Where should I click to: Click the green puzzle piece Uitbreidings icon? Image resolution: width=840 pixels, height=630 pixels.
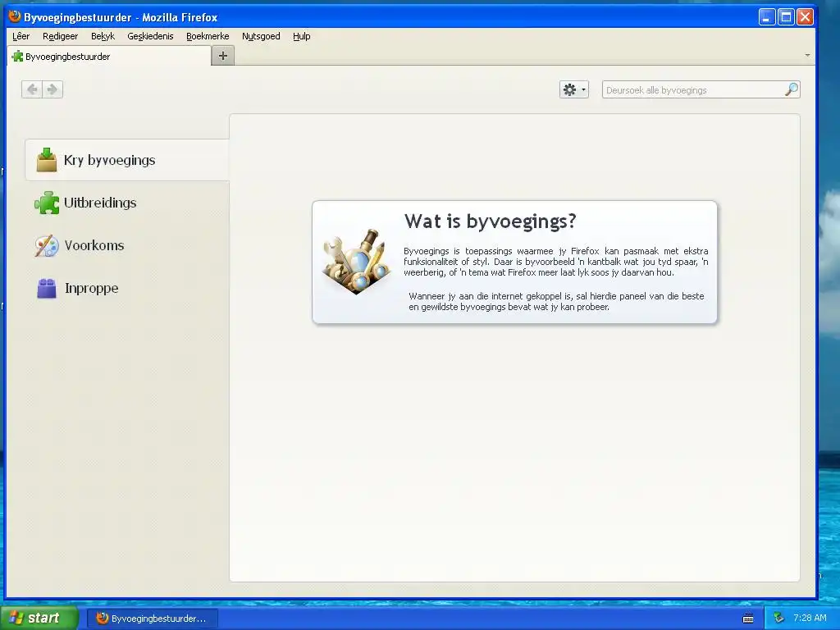click(47, 203)
